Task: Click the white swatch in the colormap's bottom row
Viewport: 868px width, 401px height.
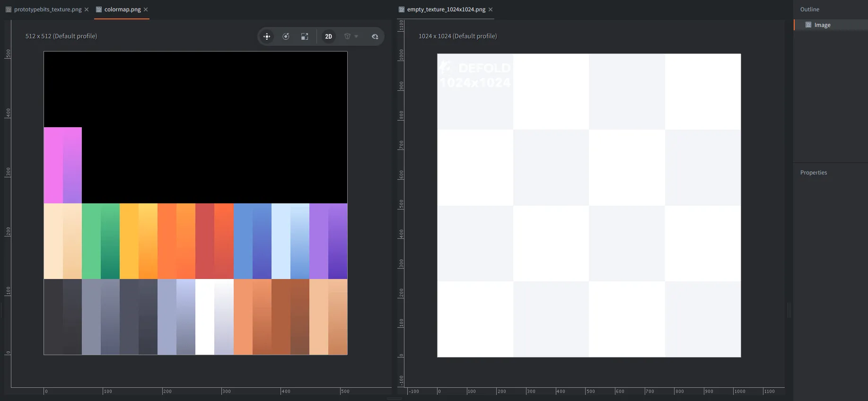Action: [x=205, y=317]
